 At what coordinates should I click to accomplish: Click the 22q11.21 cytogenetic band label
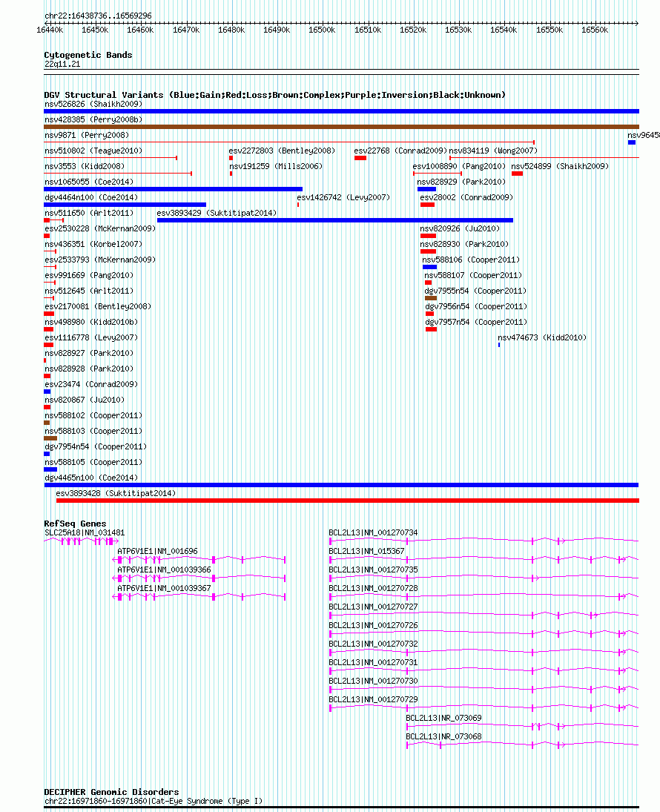[x=62, y=64]
